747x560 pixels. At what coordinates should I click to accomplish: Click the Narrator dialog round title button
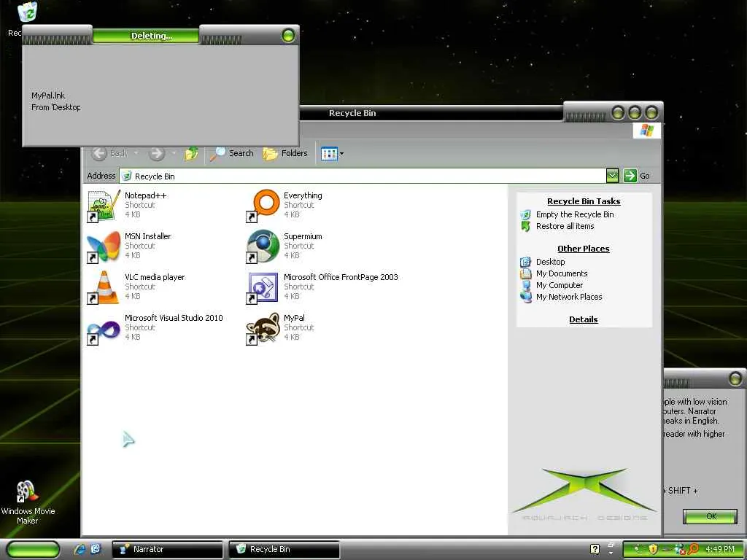pos(735,379)
